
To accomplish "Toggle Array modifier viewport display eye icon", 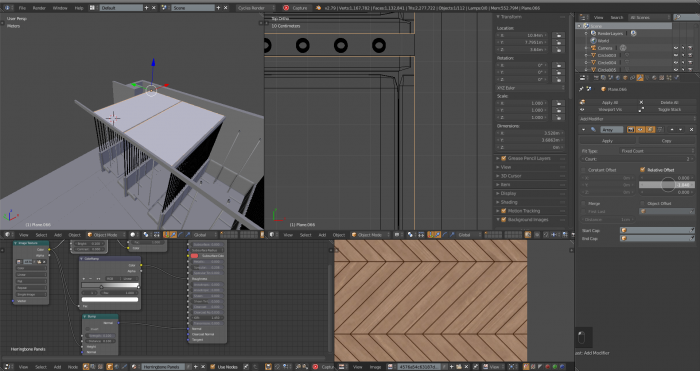I will click(x=640, y=129).
